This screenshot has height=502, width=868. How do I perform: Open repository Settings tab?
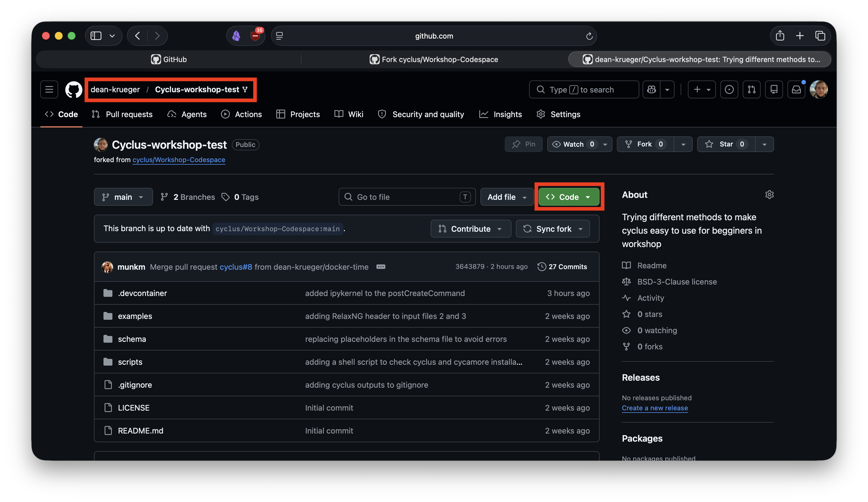coord(558,114)
